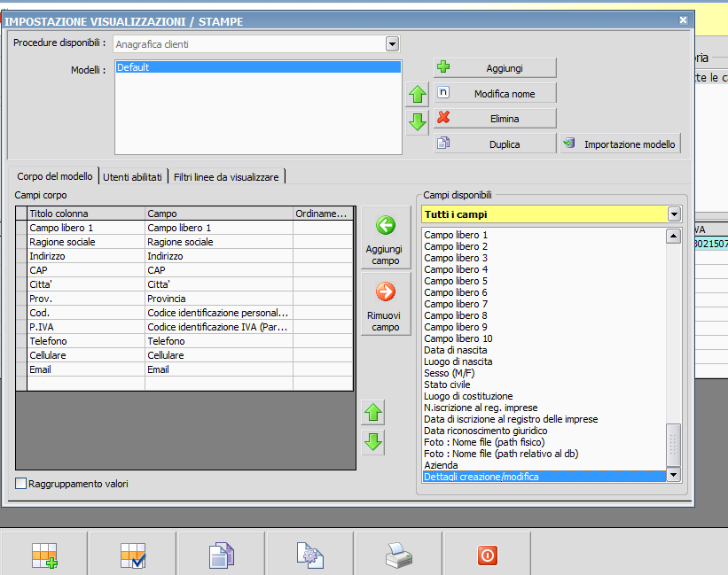Click the Rimuovi campo right-arrow button
The image size is (728, 575).
pyautogui.click(x=386, y=304)
